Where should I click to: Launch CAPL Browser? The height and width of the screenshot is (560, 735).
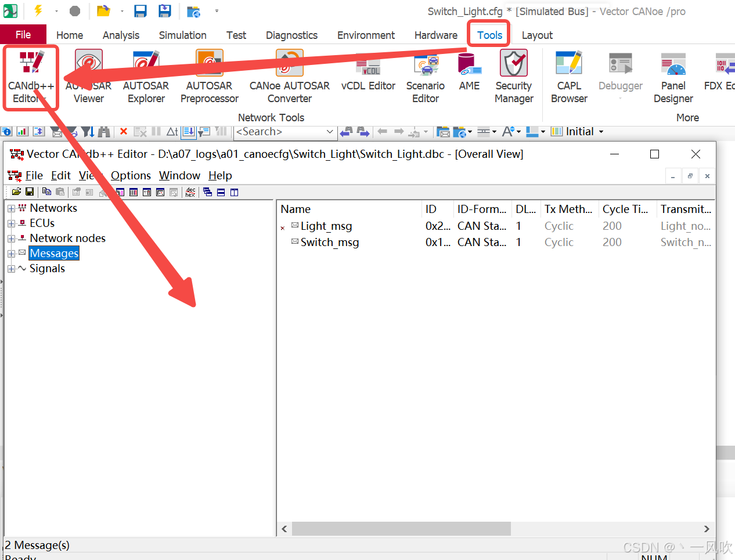[x=569, y=77]
